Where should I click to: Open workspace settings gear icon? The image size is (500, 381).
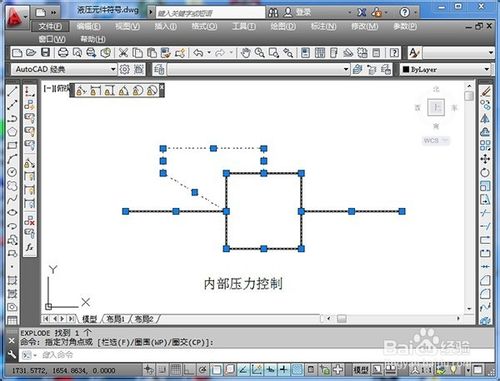click(x=124, y=69)
